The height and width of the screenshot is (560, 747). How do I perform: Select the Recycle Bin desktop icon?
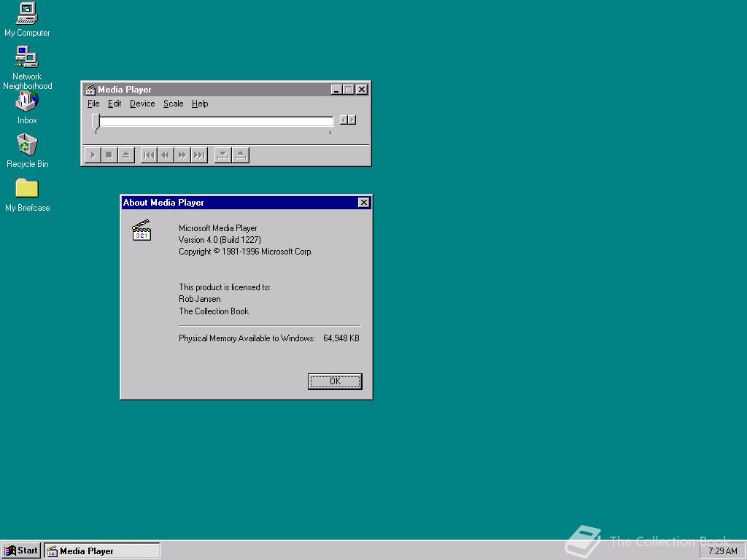click(27, 151)
